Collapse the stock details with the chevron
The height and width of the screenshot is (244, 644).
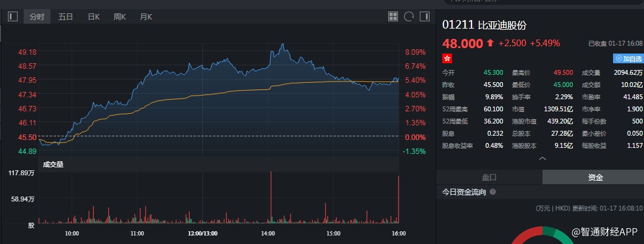click(543, 158)
